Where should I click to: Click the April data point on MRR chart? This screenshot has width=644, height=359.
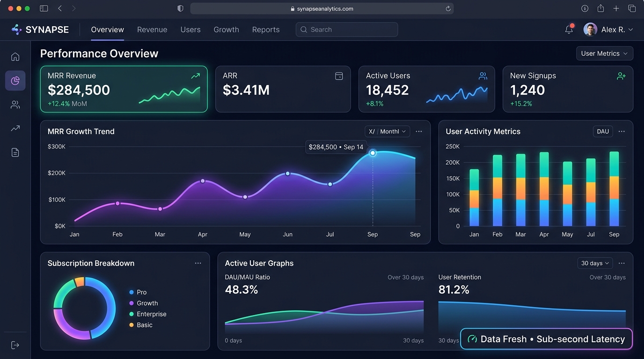pos(203,181)
